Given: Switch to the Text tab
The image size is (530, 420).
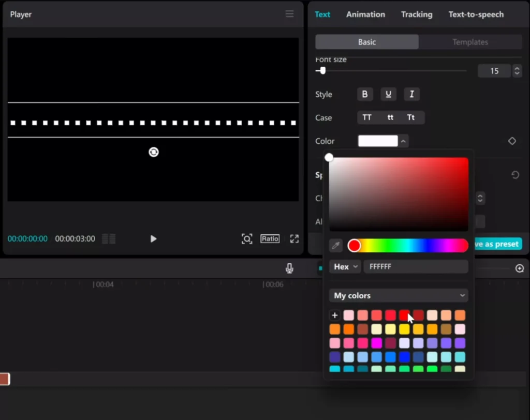Looking at the screenshot, I should [x=322, y=14].
